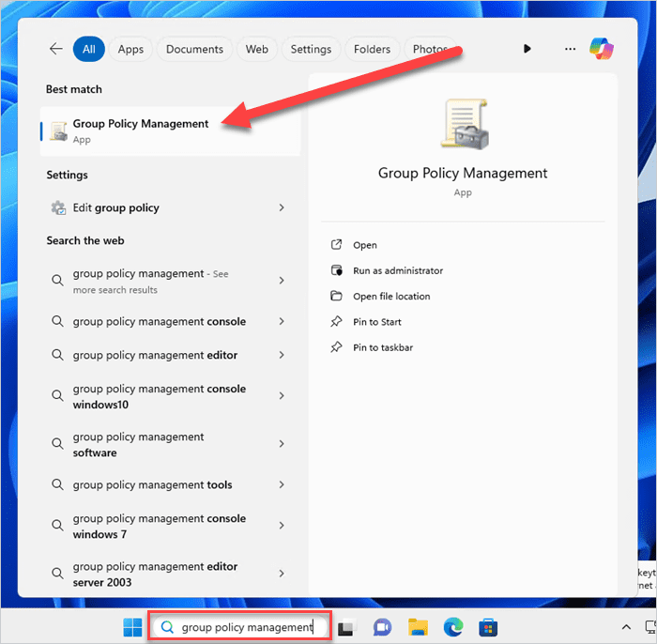Click the Open external-link icon
The width and height of the screenshot is (657, 644).
336,244
